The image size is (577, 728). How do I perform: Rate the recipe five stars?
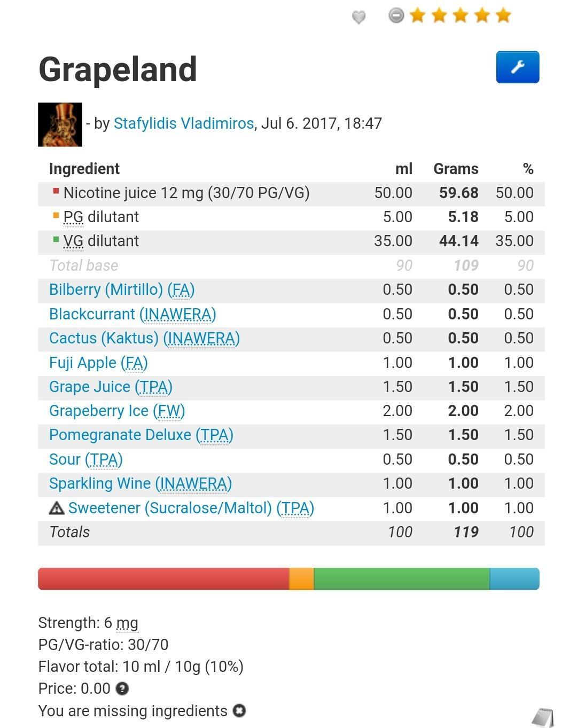tap(503, 15)
